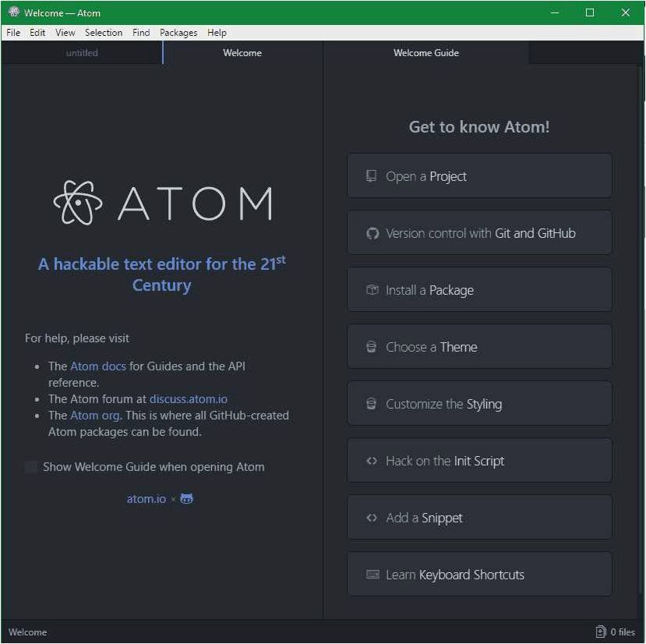The image size is (646, 644).
Task: Click the package box icon beside Install a Package
Action: click(372, 290)
